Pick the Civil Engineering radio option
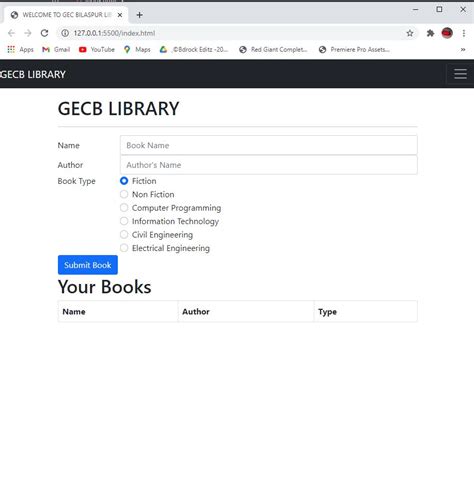 pos(124,235)
